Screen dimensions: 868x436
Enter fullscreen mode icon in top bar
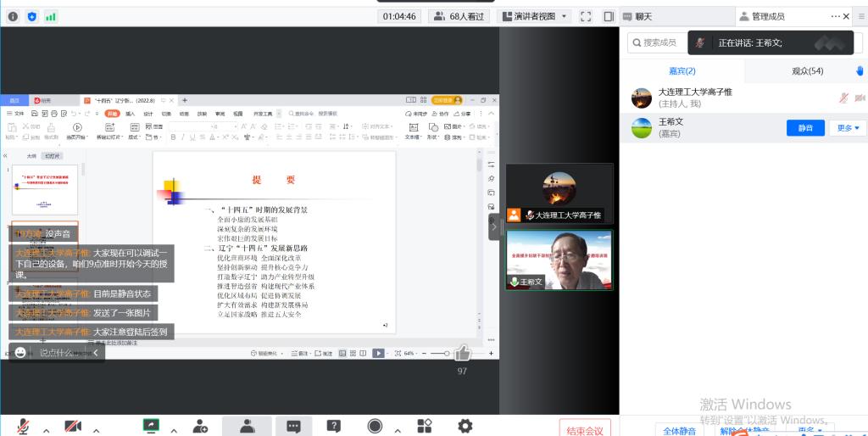[x=585, y=16]
